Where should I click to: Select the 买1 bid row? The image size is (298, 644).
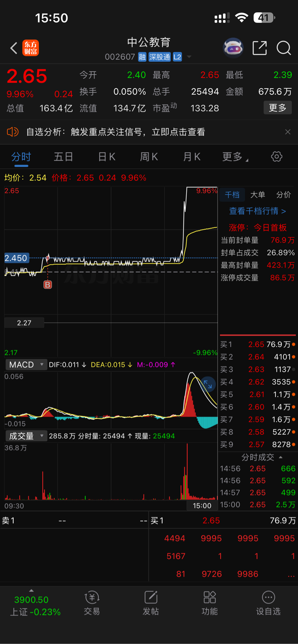pos(258,344)
